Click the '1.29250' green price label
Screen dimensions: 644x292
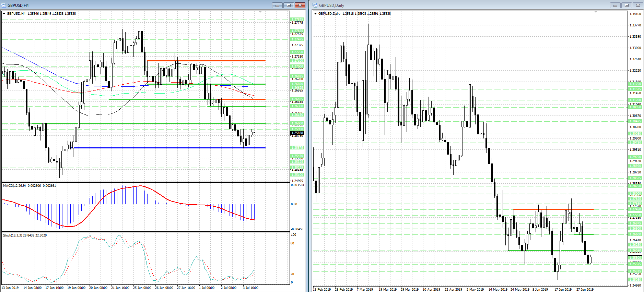(635, 157)
